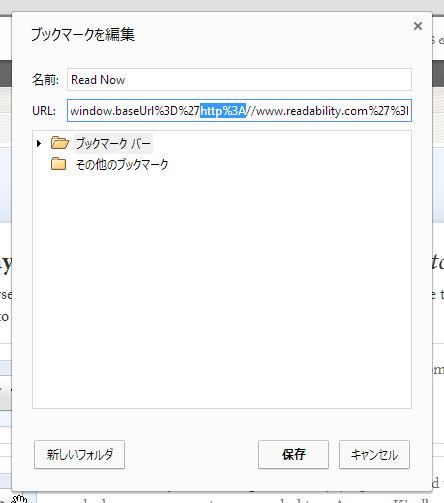Image resolution: width=444 pixels, height=503 pixels.
Task: Create a new folder with 新しいフォルダ
Action: pyautogui.click(x=79, y=455)
